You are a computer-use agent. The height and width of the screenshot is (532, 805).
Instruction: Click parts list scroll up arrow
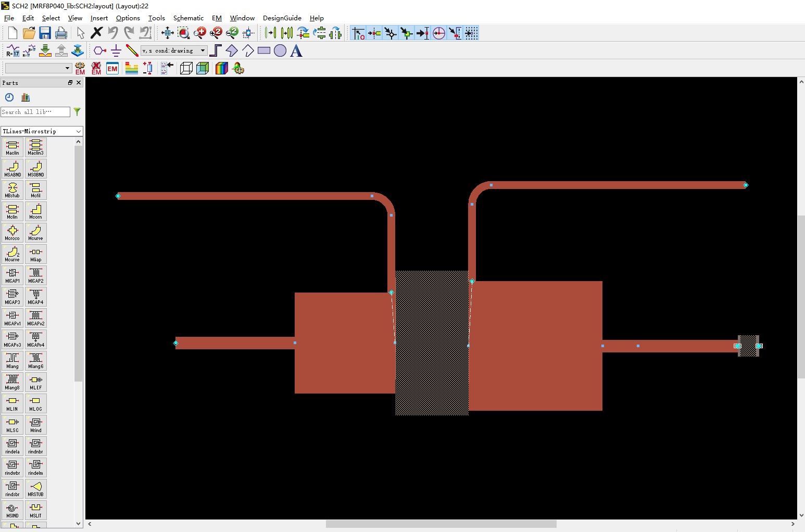pos(79,142)
